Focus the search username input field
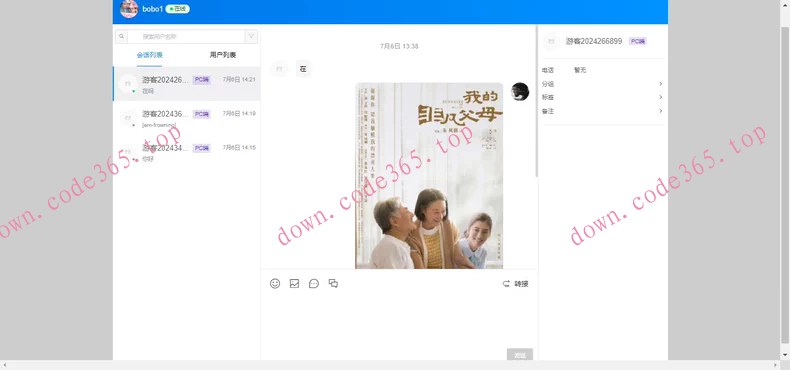The image size is (790, 370). (186, 36)
